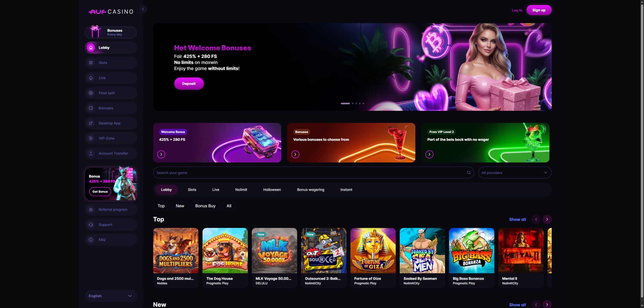Open the Mental II game thumbnail
The width and height of the screenshot is (644, 308).
coord(521,251)
